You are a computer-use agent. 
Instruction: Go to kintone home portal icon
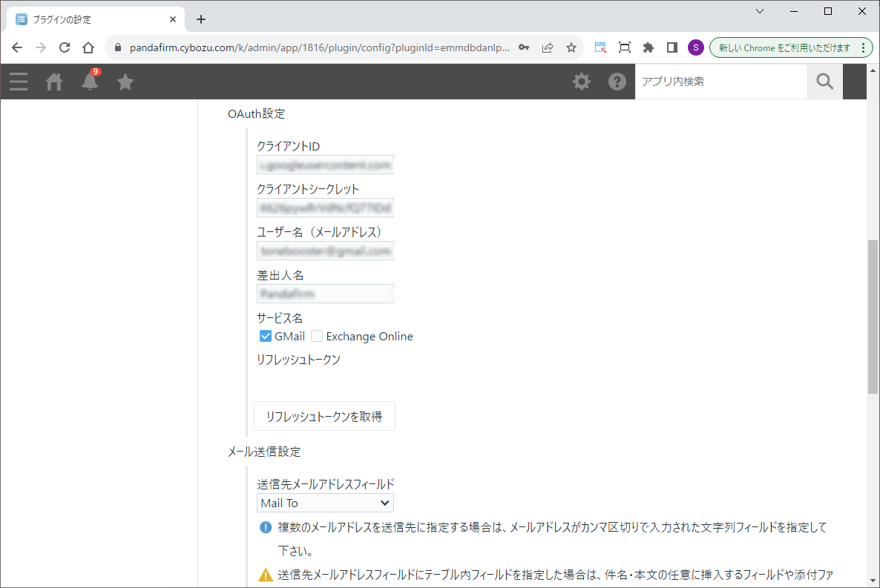[54, 82]
